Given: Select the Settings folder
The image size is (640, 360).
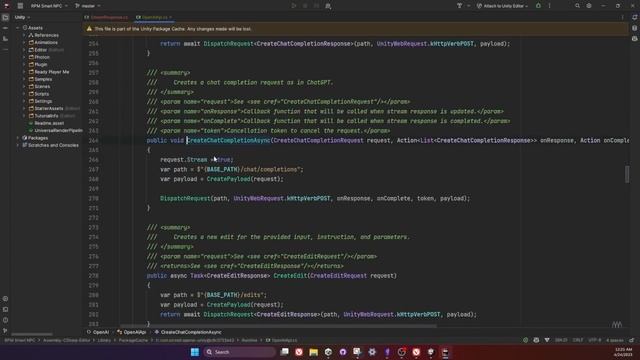Looking at the screenshot, I should [x=40, y=101].
